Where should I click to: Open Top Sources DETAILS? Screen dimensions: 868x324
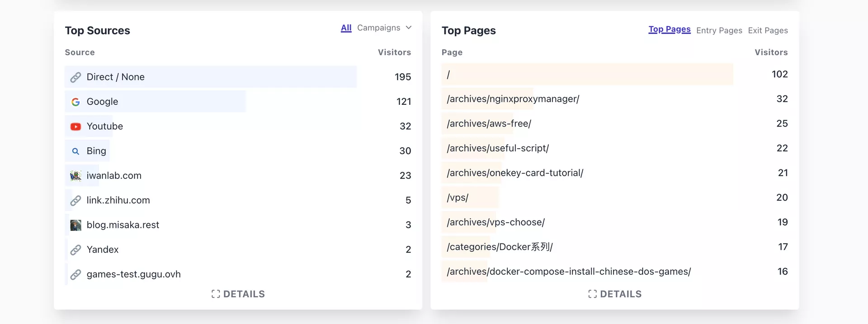[x=238, y=294]
